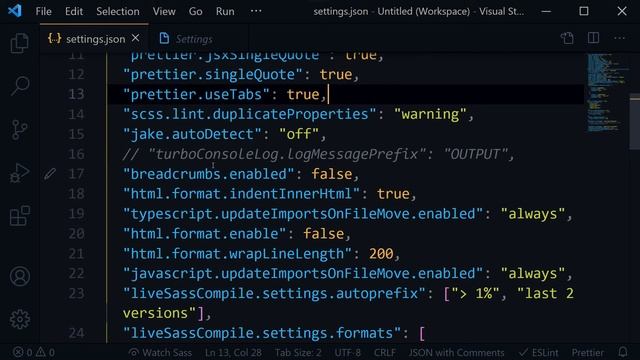The image size is (640, 360).
Task: Open Source Control view
Action: point(19,130)
